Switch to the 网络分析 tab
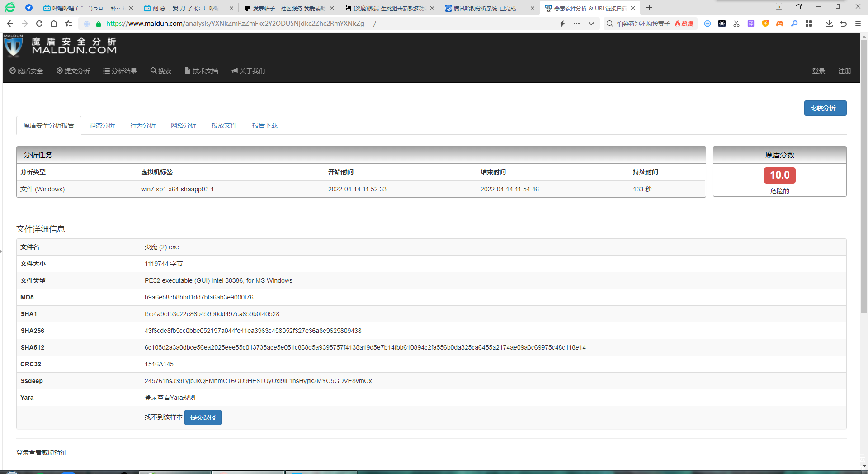 (x=184, y=125)
